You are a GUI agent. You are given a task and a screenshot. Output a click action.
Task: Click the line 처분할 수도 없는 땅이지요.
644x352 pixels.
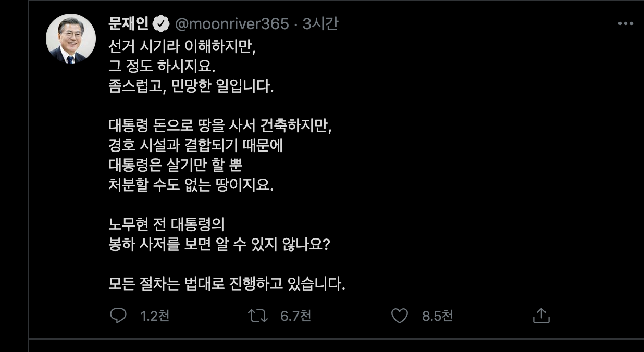pos(191,185)
